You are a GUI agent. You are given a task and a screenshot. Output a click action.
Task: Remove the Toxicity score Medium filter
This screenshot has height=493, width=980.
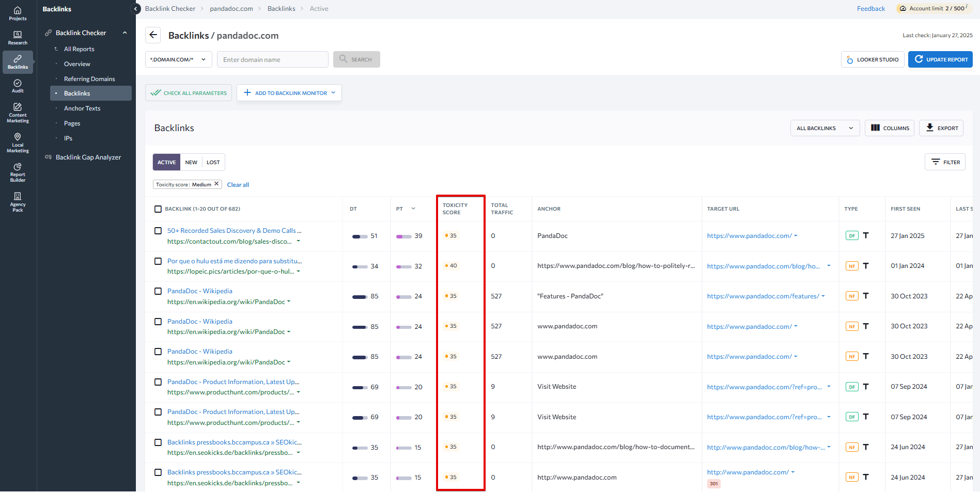(216, 184)
